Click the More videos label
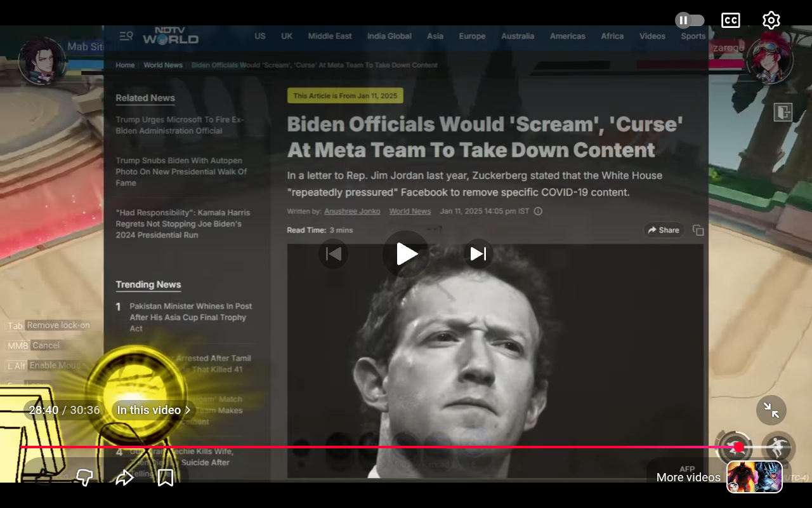 (x=688, y=478)
